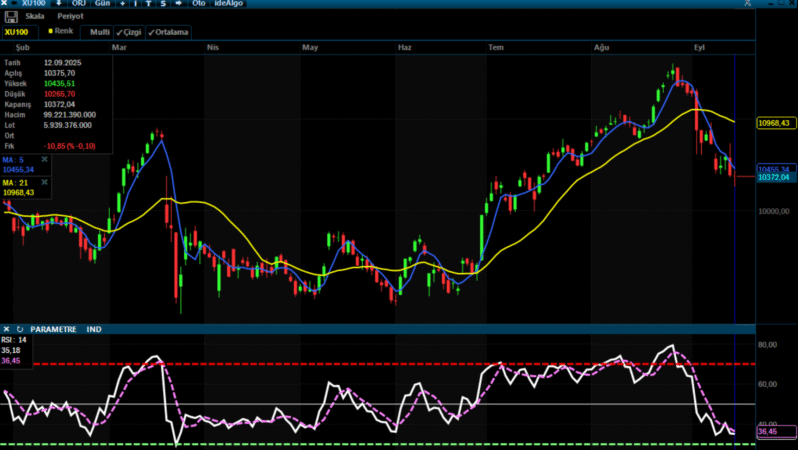The height and width of the screenshot is (450, 798).
Task: Open the Renk color picker
Action: (60, 31)
